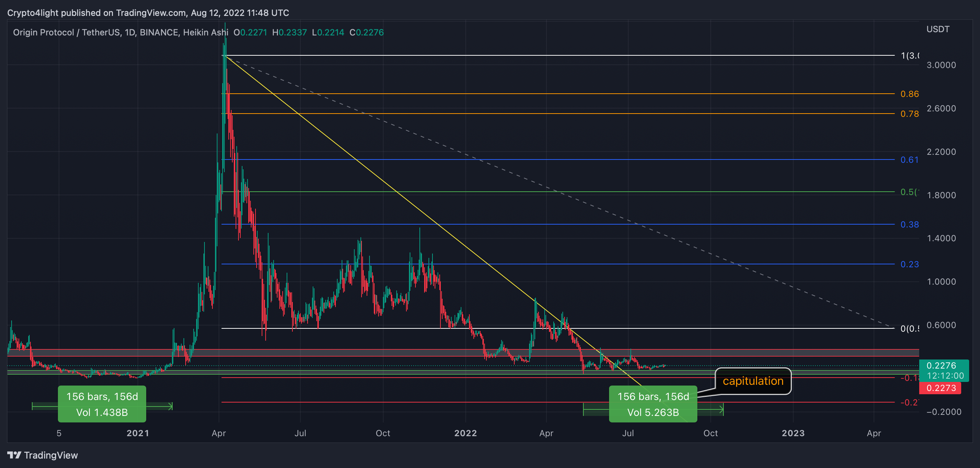Image resolution: width=980 pixels, height=468 pixels.
Task: Click the 2022 label on time axis
Action: (465, 433)
